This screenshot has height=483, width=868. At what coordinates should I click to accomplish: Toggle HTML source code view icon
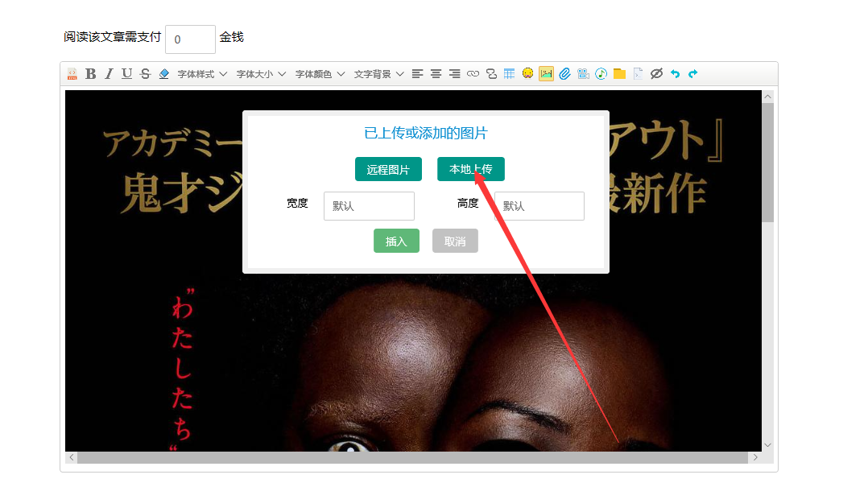tap(72, 73)
